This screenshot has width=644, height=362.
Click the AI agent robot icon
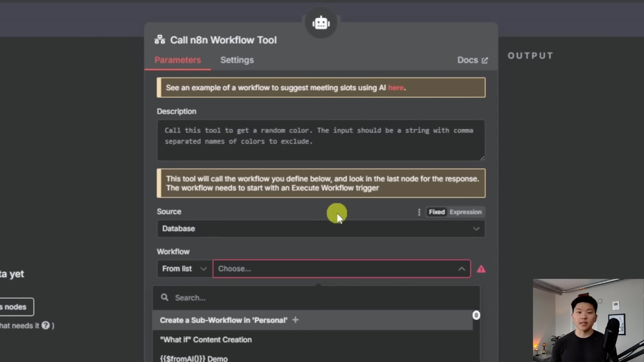(321, 23)
